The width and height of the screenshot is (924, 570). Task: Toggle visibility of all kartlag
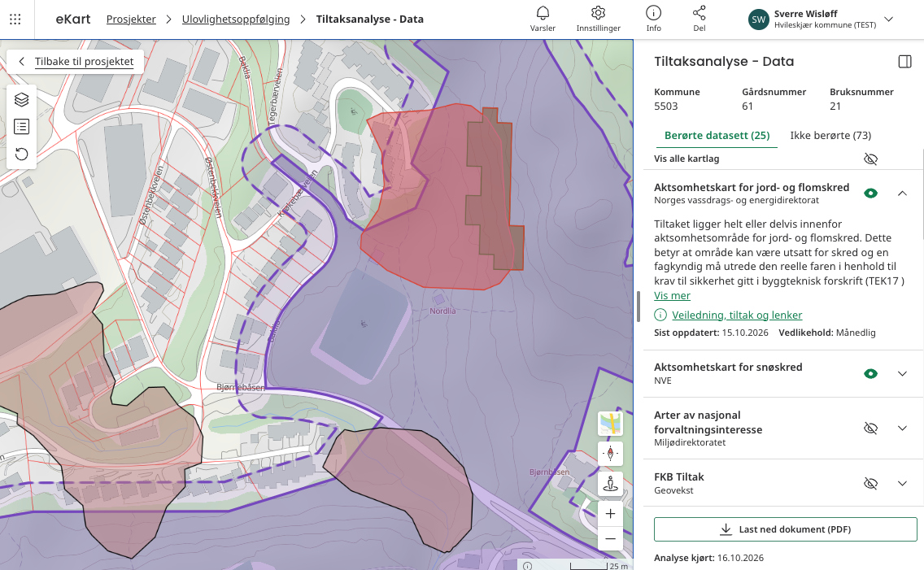click(x=870, y=159)
